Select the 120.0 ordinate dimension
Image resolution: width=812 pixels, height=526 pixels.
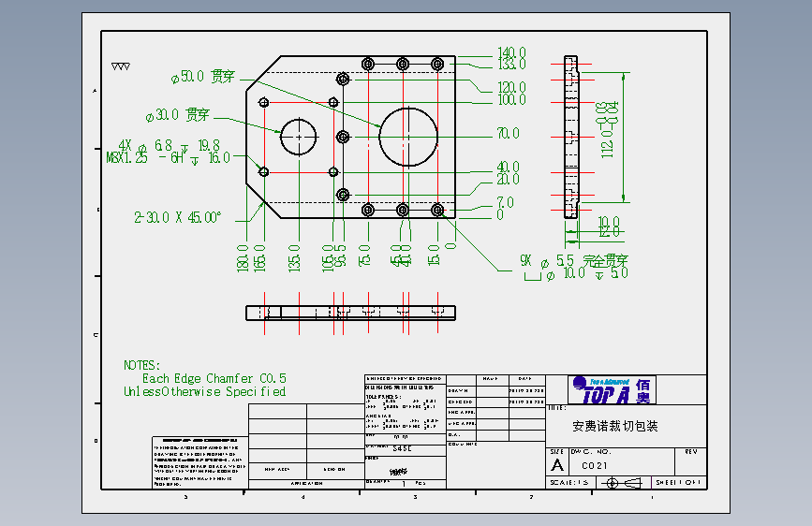(x=511, y=87)
